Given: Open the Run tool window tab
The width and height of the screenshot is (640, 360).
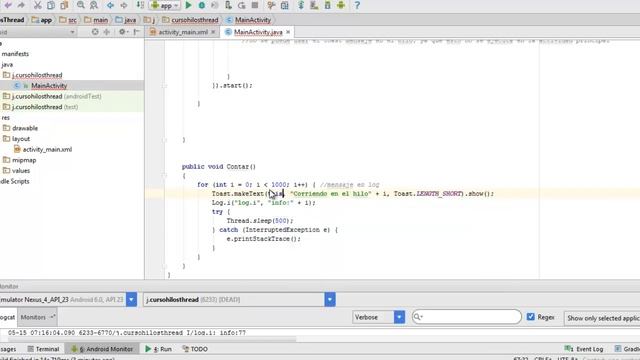Looking at the screenshot, I should pyautogui.click(x=158, y=349).
